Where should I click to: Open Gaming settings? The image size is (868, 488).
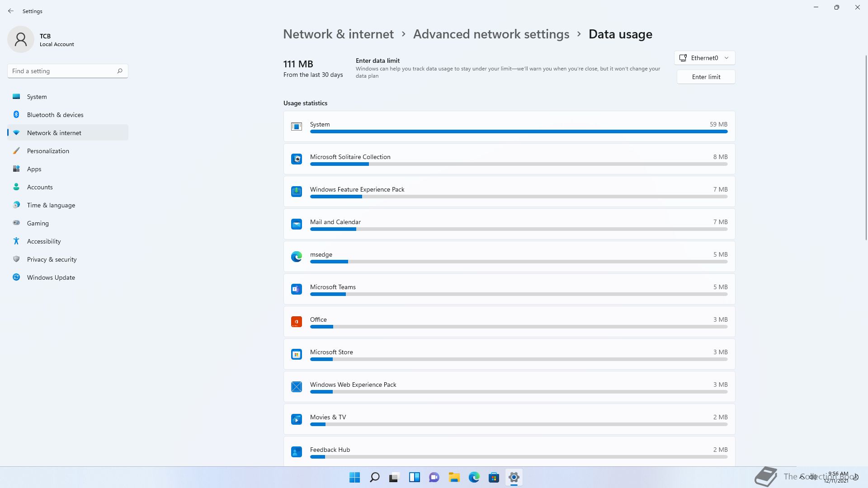click(68, 223)
